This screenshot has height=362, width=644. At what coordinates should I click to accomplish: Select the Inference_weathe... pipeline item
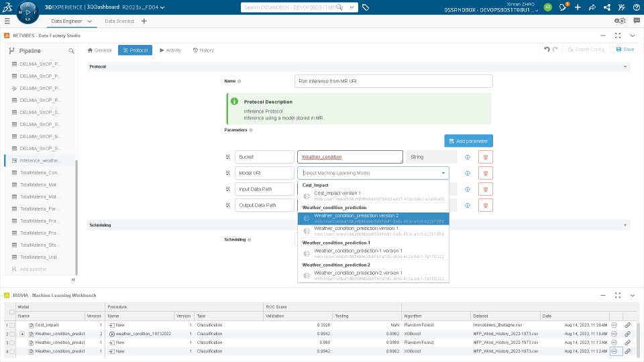(40, 160)
